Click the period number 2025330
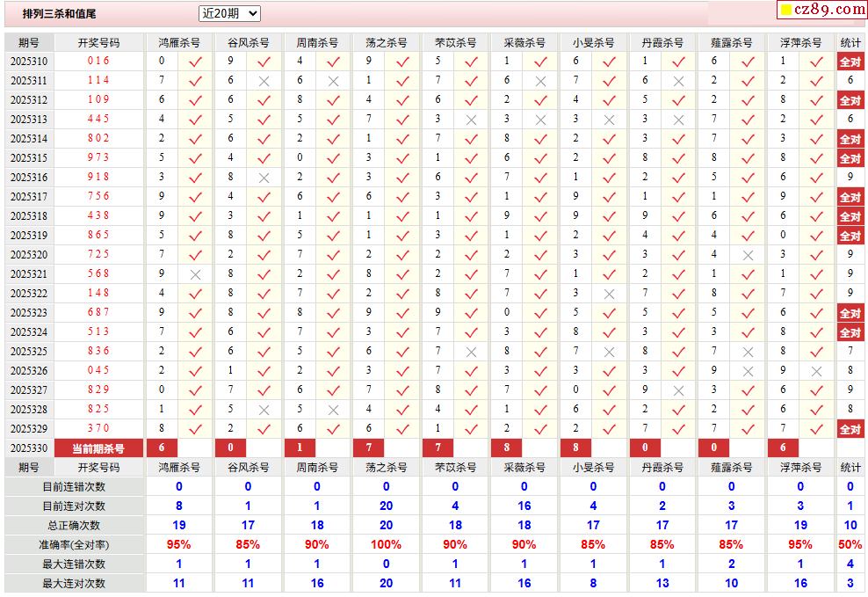 pyautogui.click(x=29, y=448)
